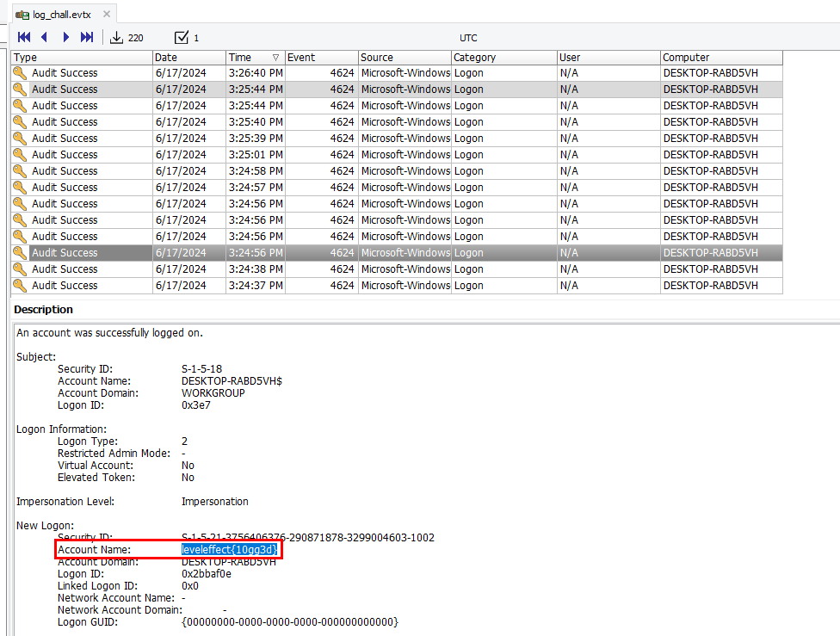
Task: Click the UTC time zone label
Action: pos(468,38)
